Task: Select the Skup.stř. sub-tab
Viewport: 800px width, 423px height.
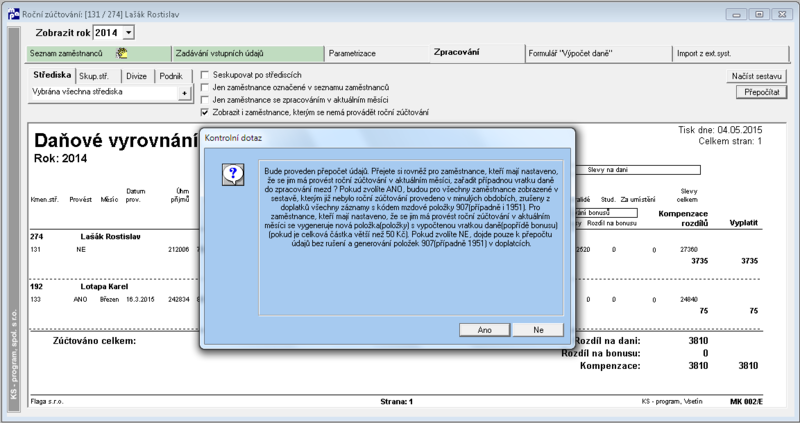Action: (98, 76)
